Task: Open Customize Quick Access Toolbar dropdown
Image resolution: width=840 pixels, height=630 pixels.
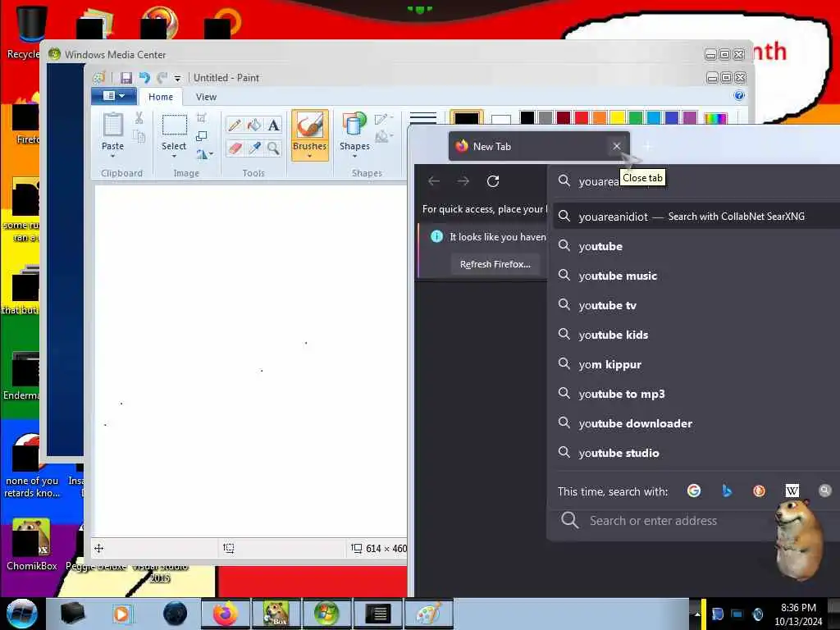Action: [177, 78]
